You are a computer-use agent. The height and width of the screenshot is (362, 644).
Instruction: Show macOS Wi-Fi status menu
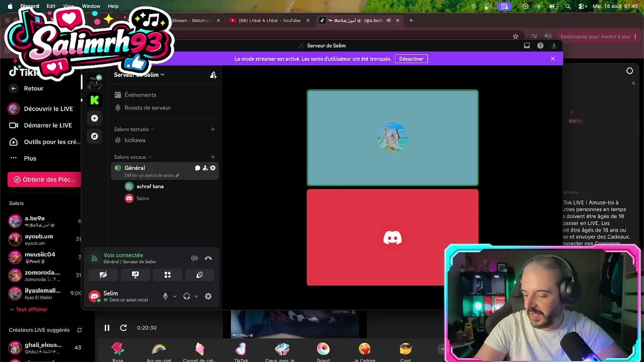click(x=539, y=7)
